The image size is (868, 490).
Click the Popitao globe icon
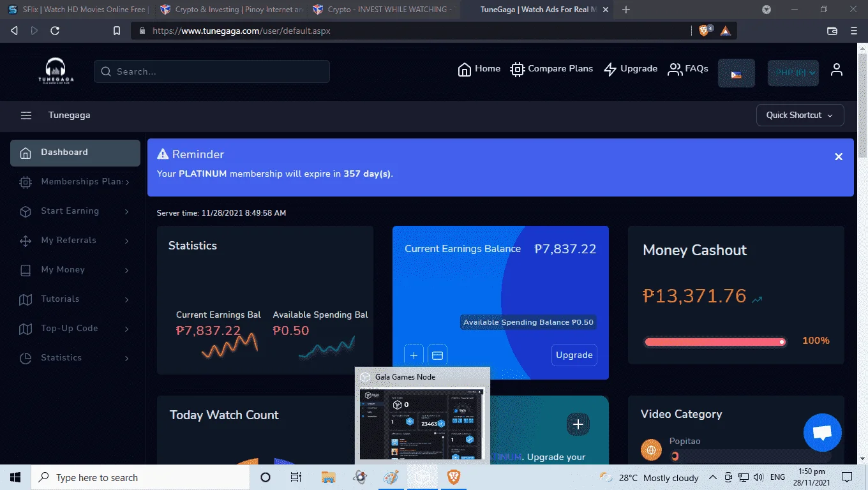(651, 450)
